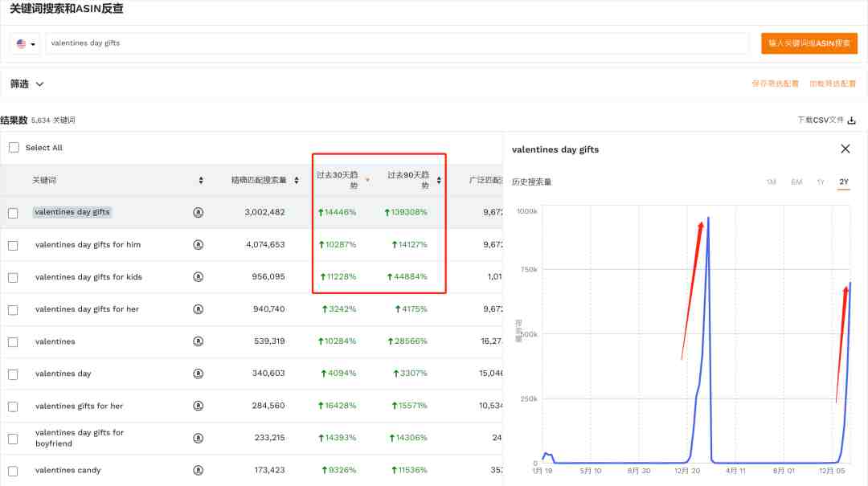Click the search volume value 539,319

click(269, 341)
